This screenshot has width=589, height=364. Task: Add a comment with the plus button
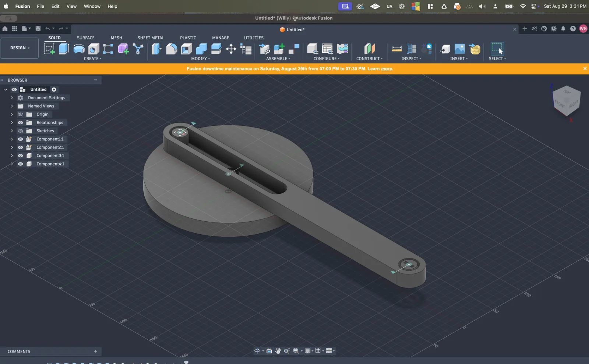pos(96,351)
